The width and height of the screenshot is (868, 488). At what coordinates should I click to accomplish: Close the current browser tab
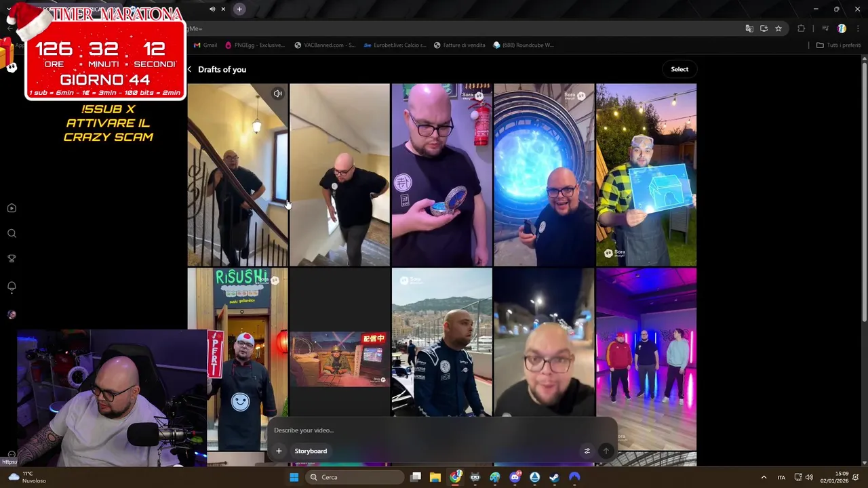[x=223, y=9]
